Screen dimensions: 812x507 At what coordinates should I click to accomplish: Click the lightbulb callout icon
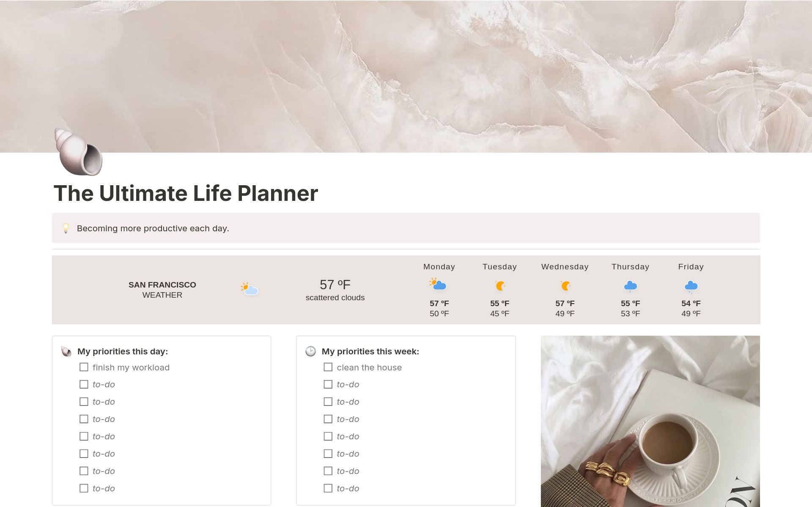(x=66, y=228)
